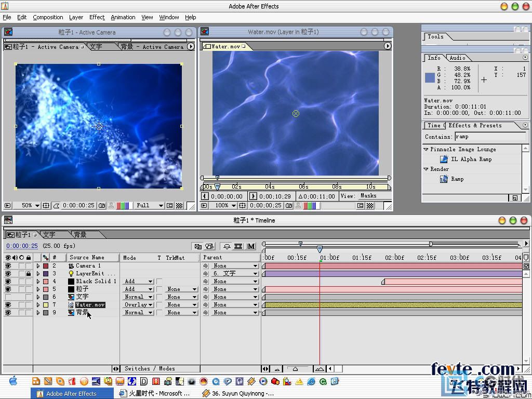
Task: Show the 文字 layer (layer 6)
Action: [8, 297]
